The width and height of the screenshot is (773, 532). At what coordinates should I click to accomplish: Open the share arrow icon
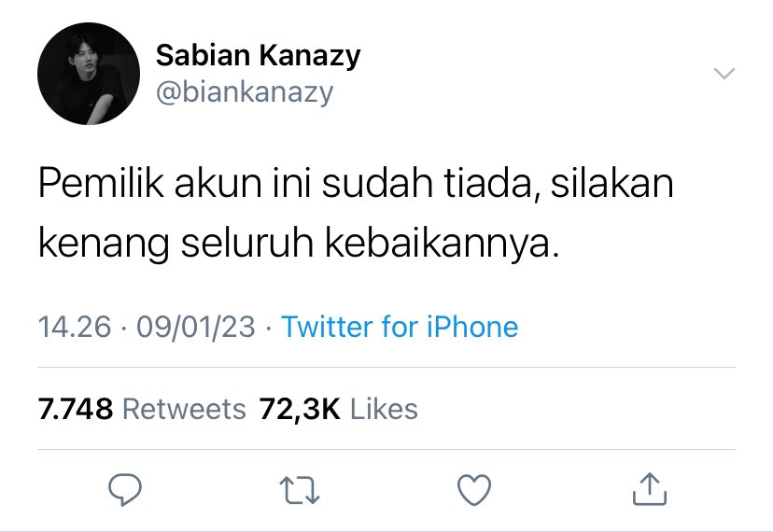(649, 489)
